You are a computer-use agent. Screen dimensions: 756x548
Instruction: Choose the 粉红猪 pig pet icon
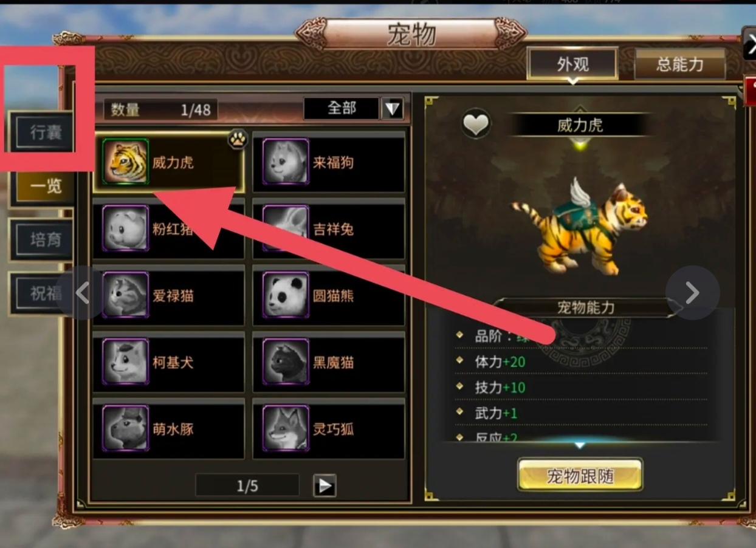pos(126,228)
